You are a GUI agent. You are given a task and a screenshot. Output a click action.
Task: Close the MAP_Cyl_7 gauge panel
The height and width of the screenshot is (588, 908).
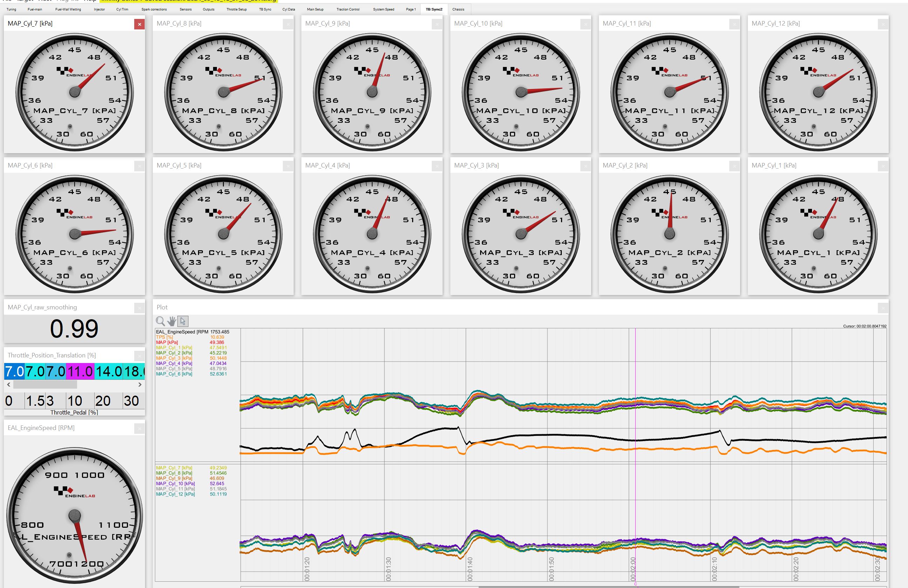click(x=139, y=25)
